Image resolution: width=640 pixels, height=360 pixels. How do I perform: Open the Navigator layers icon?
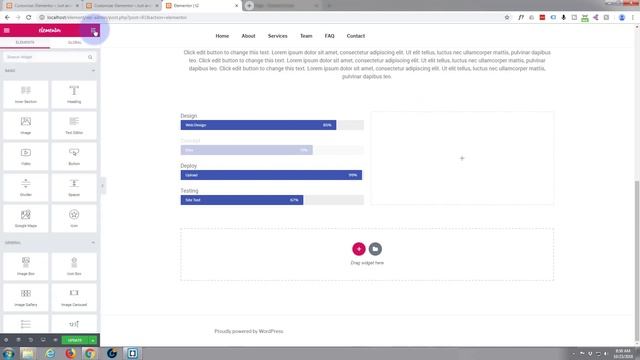pyautogui.click(x=18, y=340)
